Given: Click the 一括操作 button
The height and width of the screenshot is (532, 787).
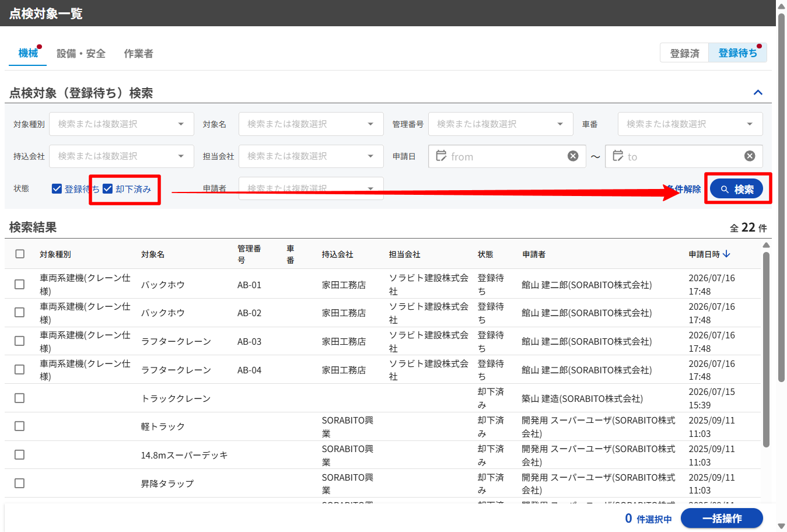Looking at the screenshot, I should tap(722, 518).
